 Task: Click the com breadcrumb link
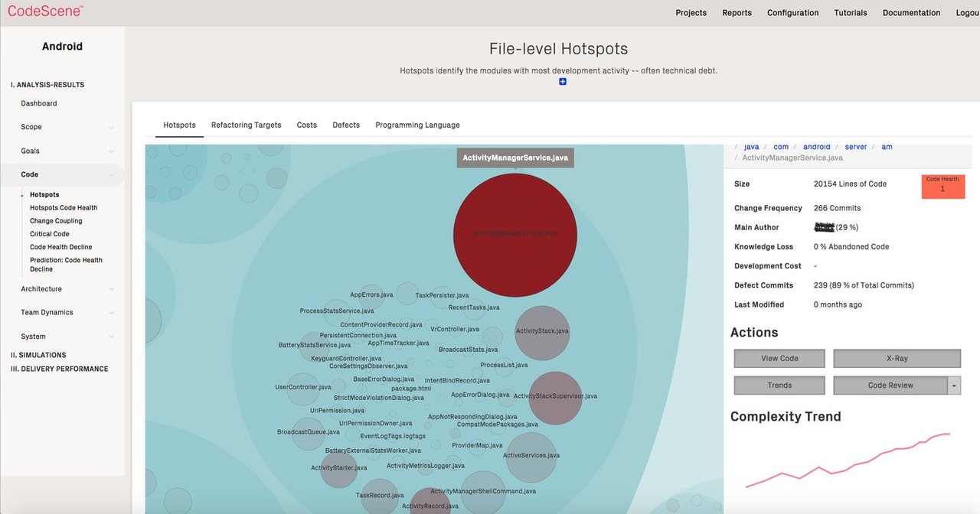point(781,147)
